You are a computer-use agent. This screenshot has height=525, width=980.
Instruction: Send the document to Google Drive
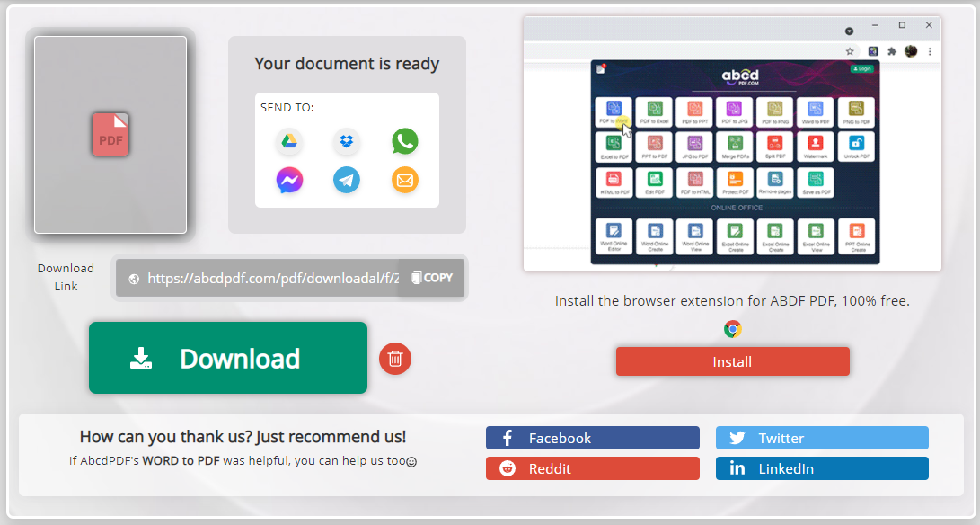point(288,141)
